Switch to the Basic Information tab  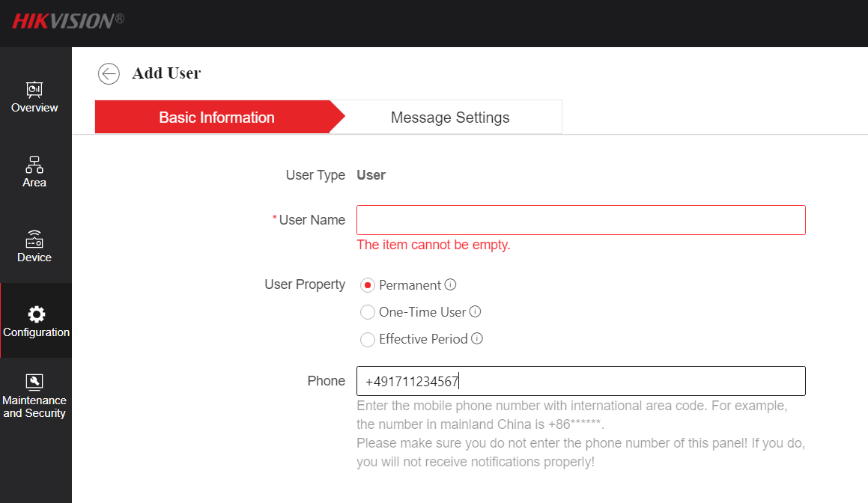216,118
